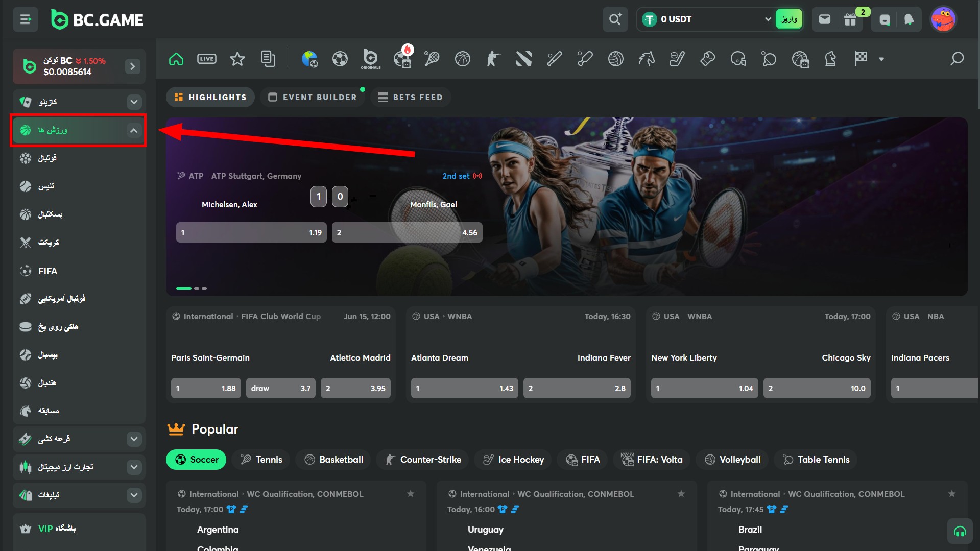Image resolution: width=980 pixels, height=551 pixels.
Task: Switch to the Highlights tab
Action: (210, 97)
